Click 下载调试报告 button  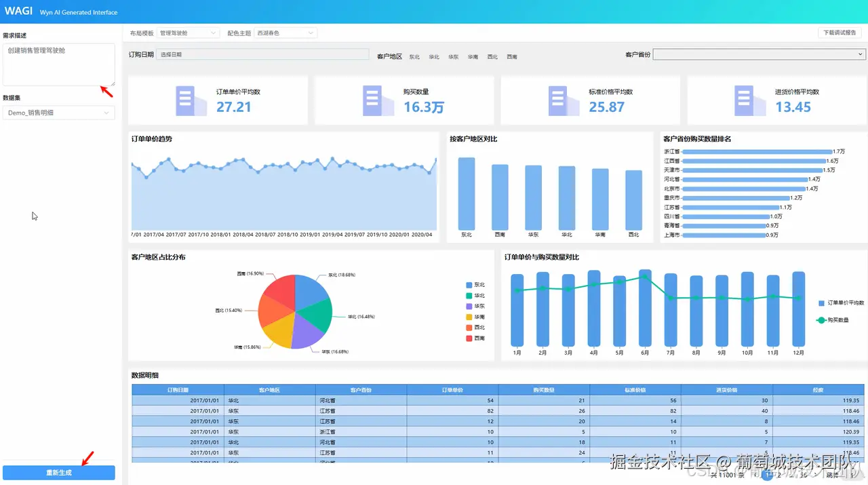[x=840, y=33]
